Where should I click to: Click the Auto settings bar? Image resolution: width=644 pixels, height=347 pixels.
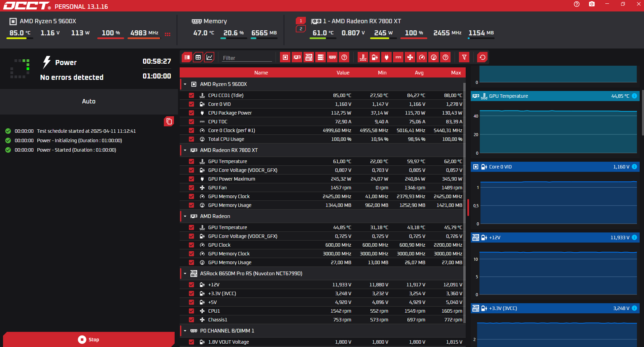89,101
